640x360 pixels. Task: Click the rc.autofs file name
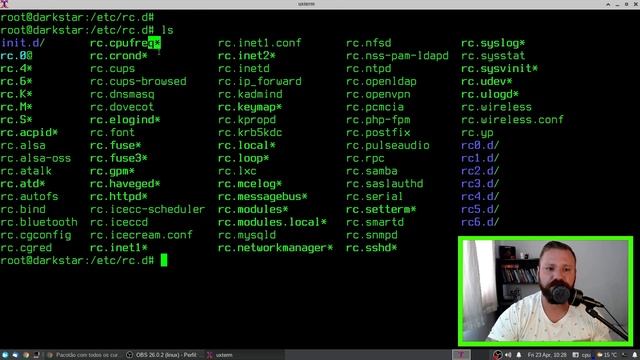coord(29,196)
